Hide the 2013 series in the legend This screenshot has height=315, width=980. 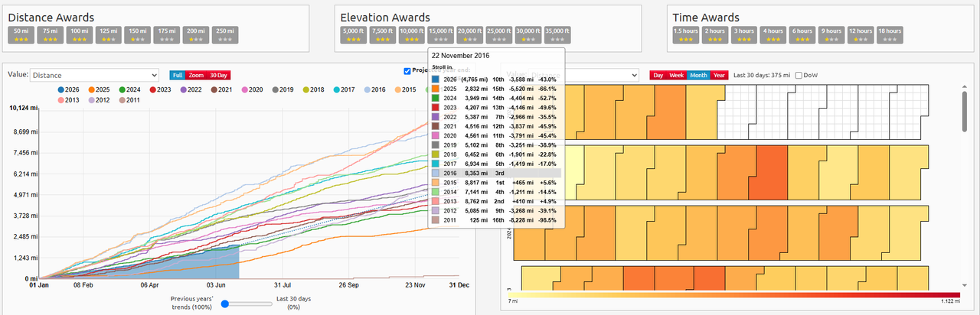click(67, 99)
